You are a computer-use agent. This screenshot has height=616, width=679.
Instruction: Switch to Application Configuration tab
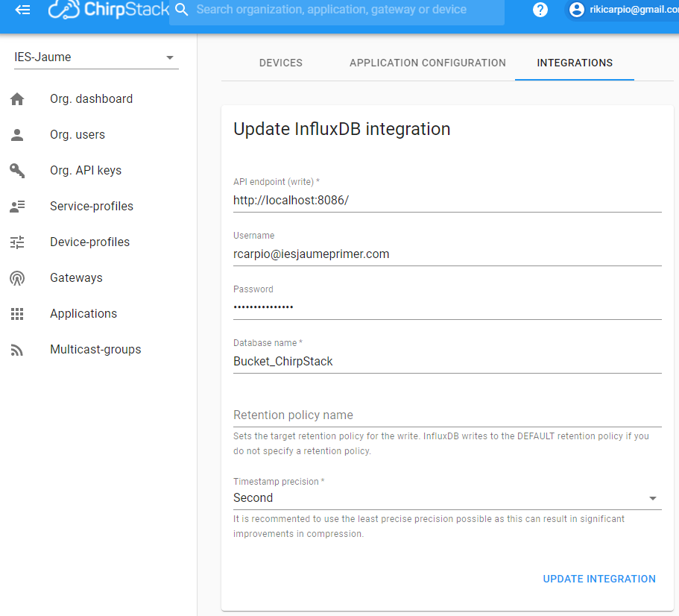click(427, 63)
